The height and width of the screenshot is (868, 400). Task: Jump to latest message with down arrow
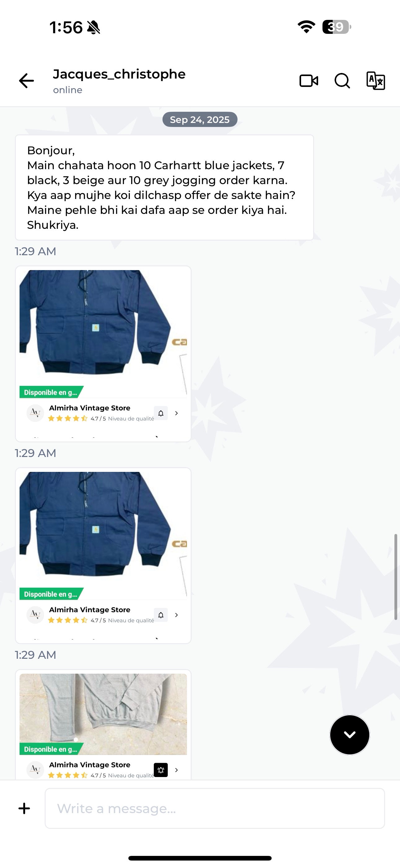point(349,735)
